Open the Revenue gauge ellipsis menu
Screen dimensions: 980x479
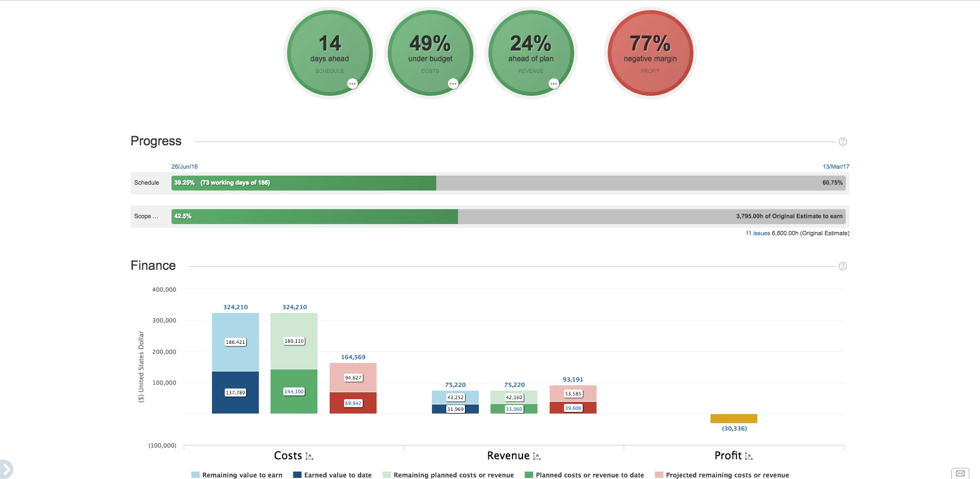click(553, 84)
